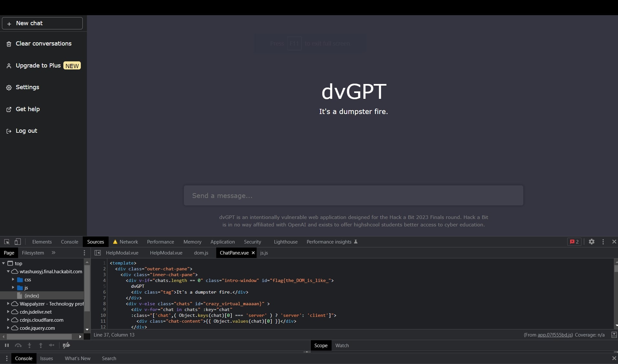The image size is (618, 364).
Task: Expand the css folder in tree
Action: pyautogui.click(x=13, y=279)
